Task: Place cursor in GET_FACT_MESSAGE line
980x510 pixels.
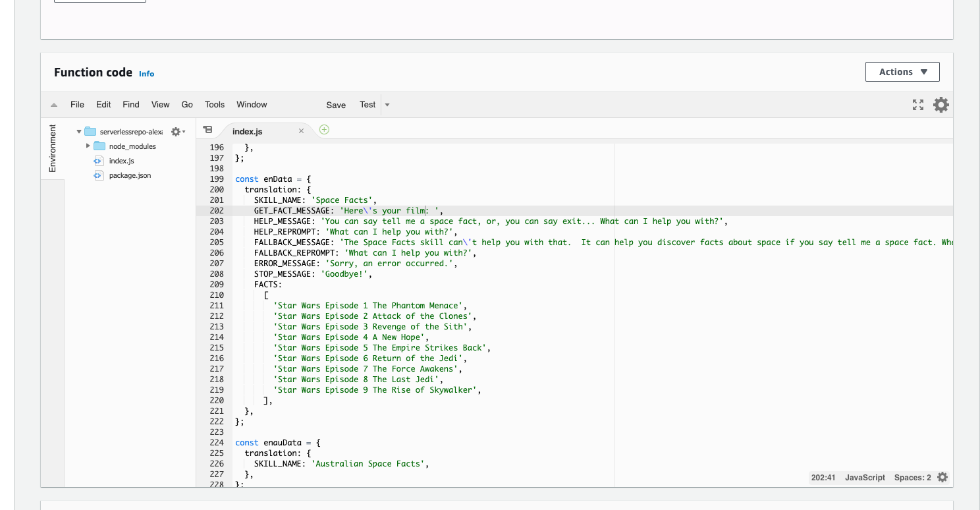Action: (348, 211)
